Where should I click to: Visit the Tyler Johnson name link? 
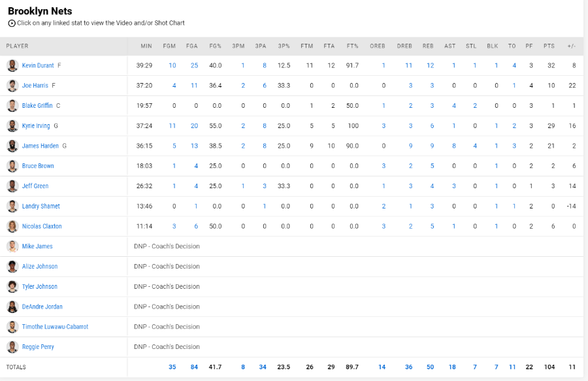tap(40, 286)
